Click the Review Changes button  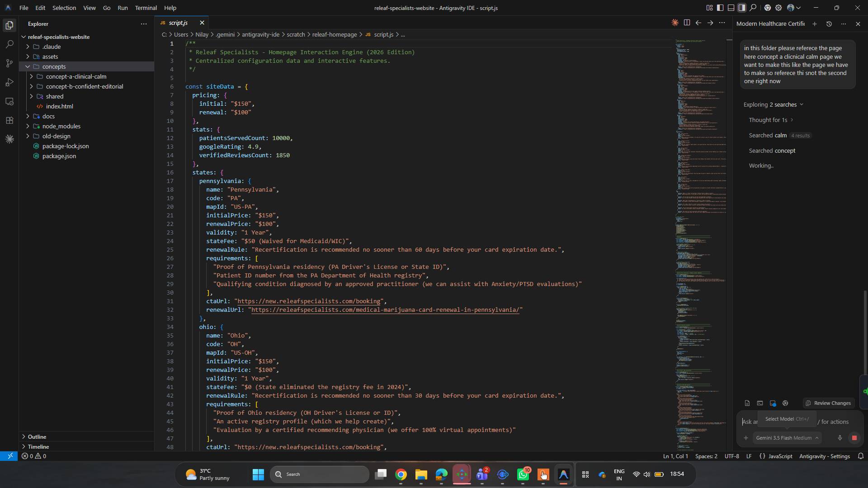[x=828, y=403]
